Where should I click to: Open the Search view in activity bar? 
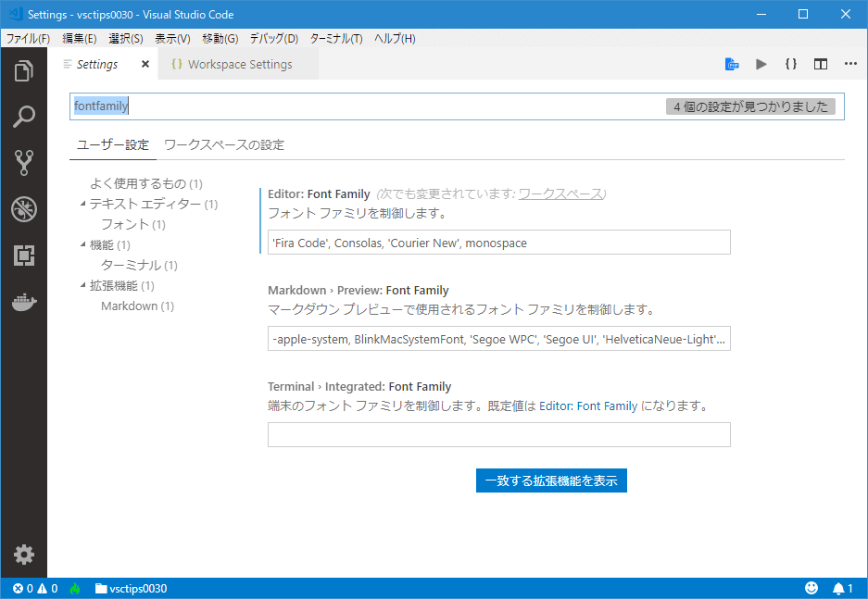point(23,117)
